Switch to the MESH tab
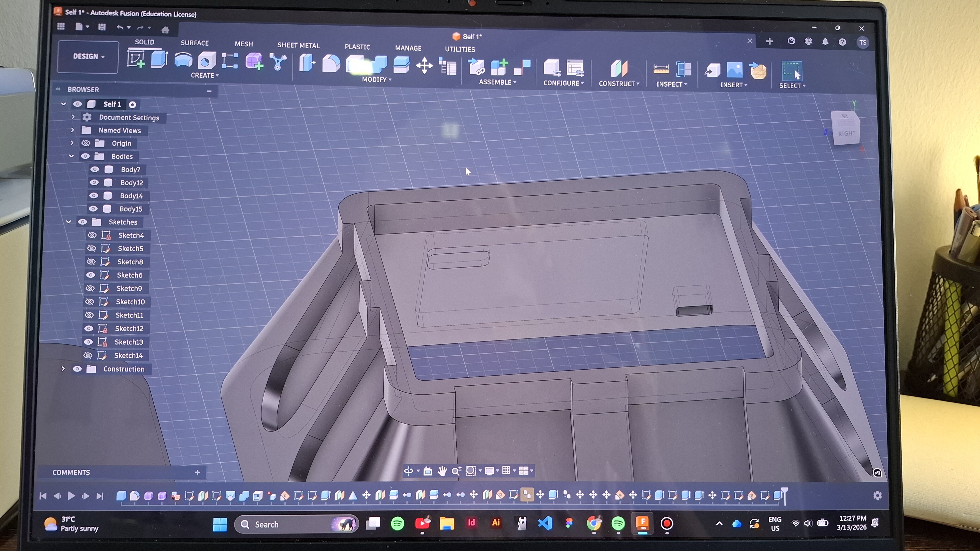980x551 pixels. point(244,44)
